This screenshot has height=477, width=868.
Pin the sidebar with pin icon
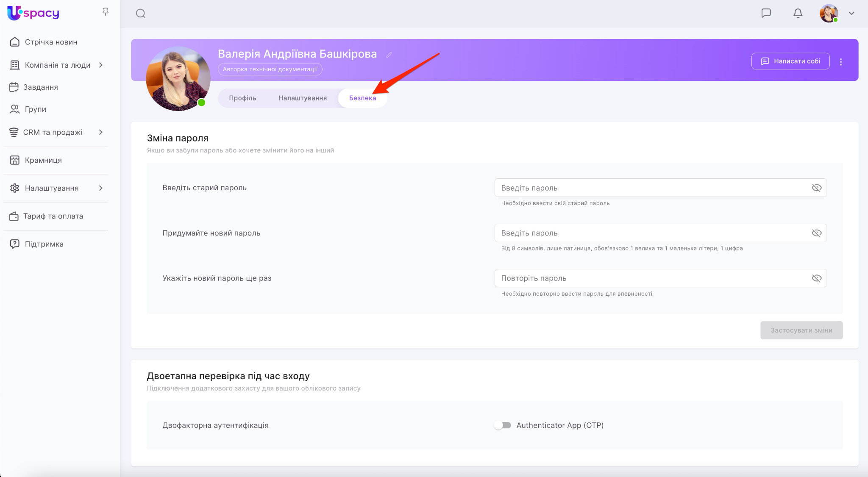pyautogui.click(x=106, y=12)
